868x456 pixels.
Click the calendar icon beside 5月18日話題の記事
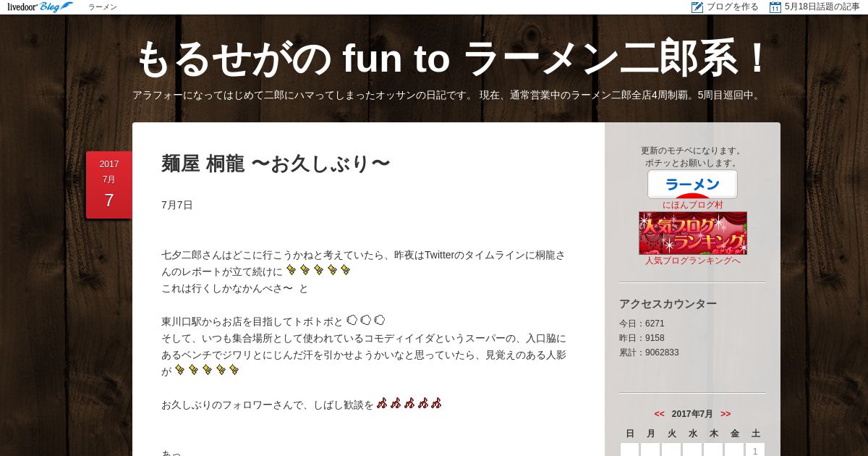775,7
